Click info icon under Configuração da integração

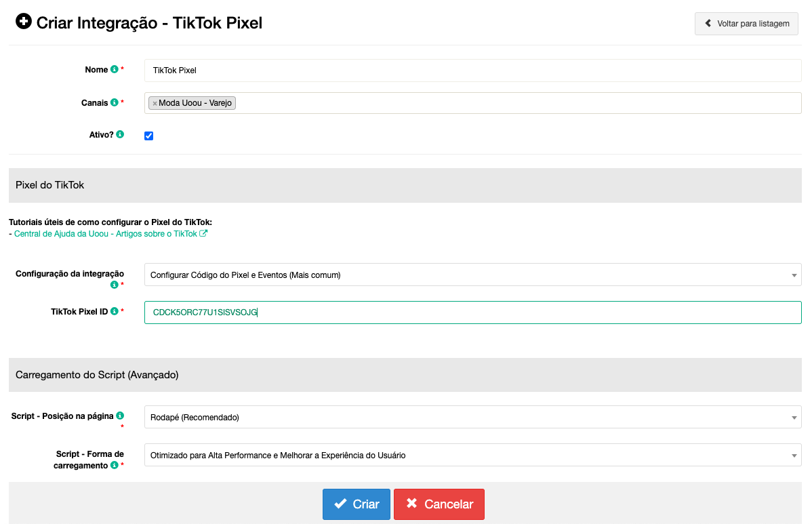(x=115, y=285)
